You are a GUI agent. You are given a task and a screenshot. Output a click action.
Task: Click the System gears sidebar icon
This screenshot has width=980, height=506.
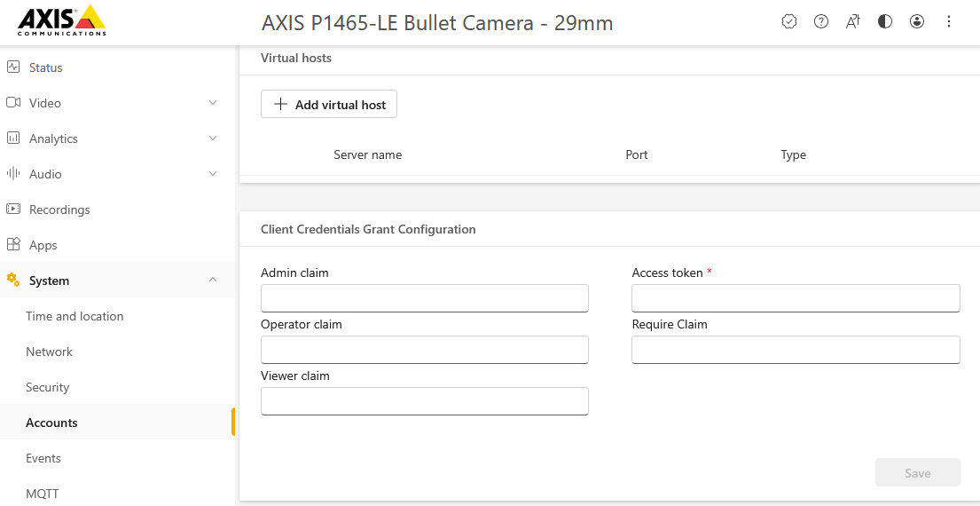[x=13, y=281]
